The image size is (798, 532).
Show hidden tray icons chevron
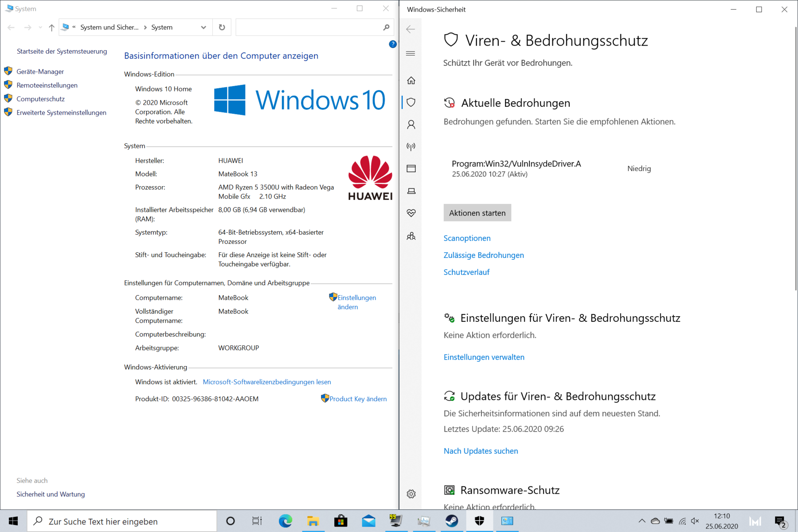(642, 521)
